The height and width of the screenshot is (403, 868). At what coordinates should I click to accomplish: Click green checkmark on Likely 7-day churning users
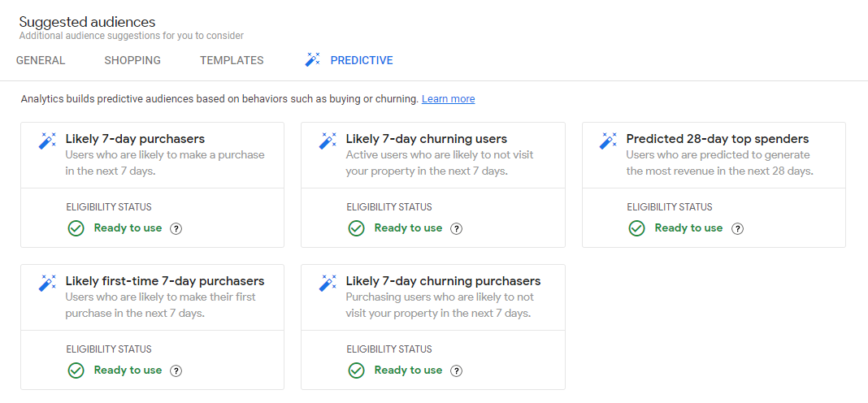point(356,228)
